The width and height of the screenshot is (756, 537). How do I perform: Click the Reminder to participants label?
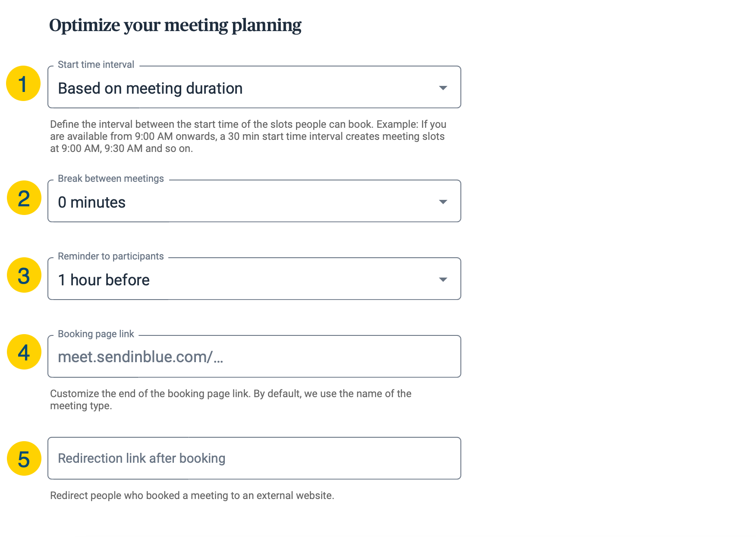click(x=111, y=256)
